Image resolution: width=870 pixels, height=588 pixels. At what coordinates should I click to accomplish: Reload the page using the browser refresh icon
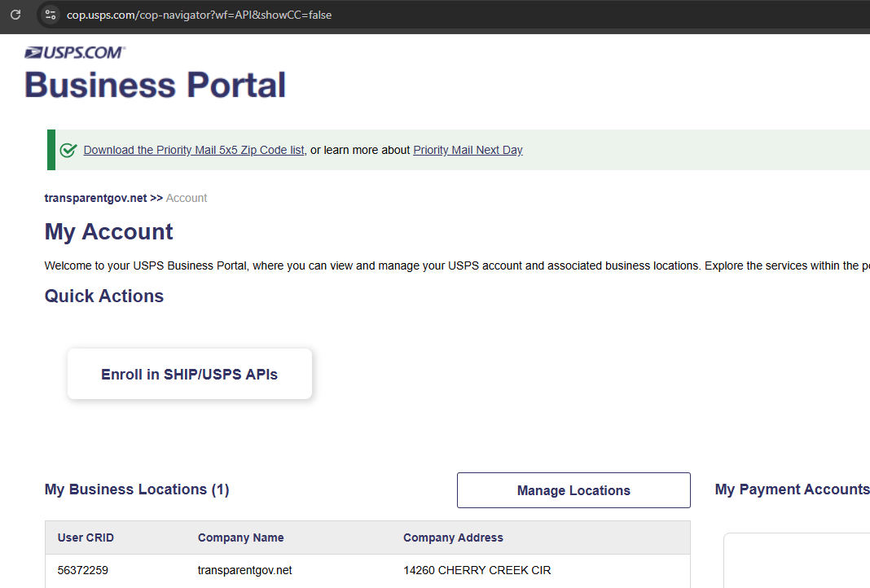(x=15, y=15)
